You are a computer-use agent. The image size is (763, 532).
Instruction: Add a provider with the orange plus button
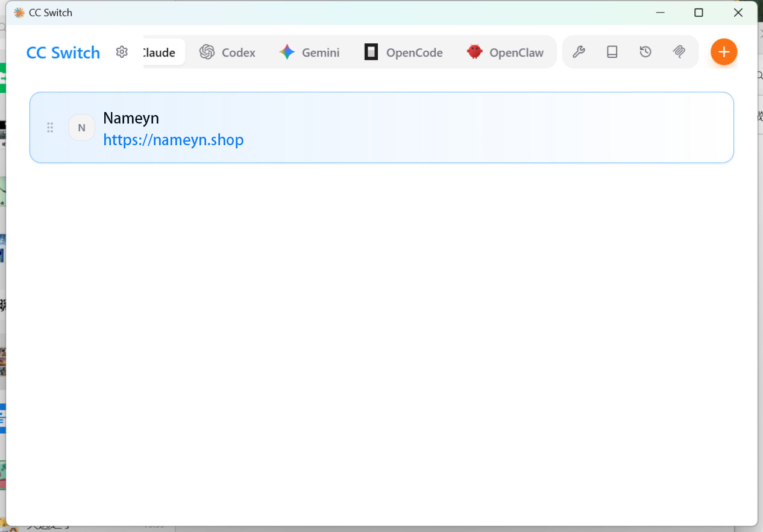coord(724,52)
